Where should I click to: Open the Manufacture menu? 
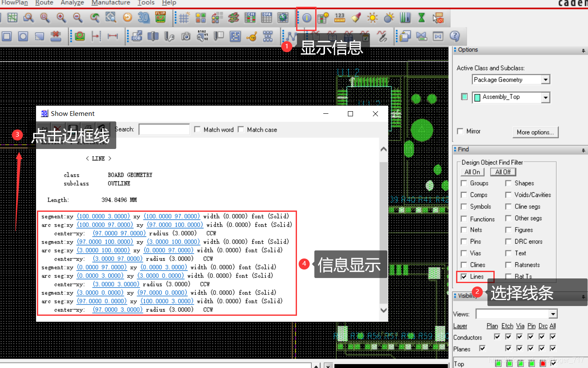coord(111,3)
